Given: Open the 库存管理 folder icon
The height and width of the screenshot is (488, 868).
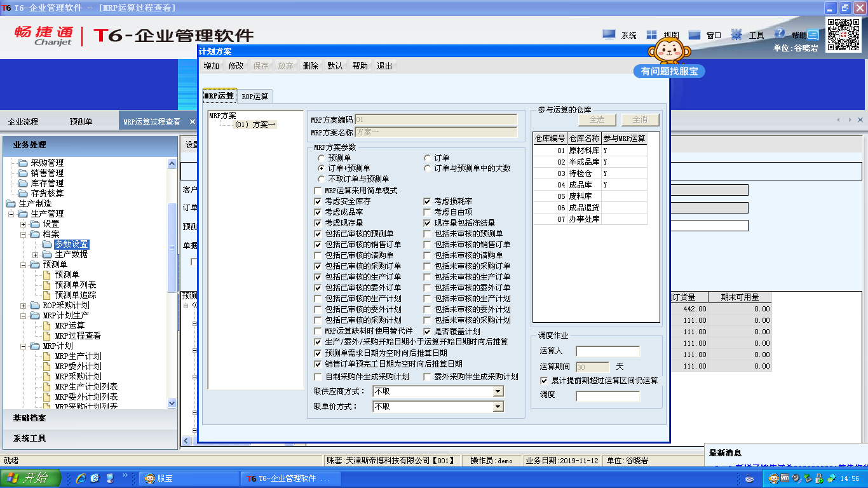Looking at the screenshot, I should point(23,183).
